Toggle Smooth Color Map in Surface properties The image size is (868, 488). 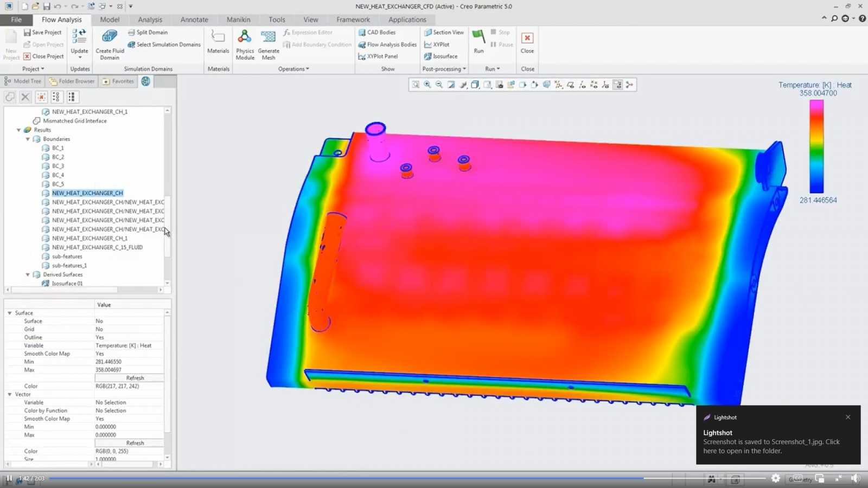tap(99, 353)
